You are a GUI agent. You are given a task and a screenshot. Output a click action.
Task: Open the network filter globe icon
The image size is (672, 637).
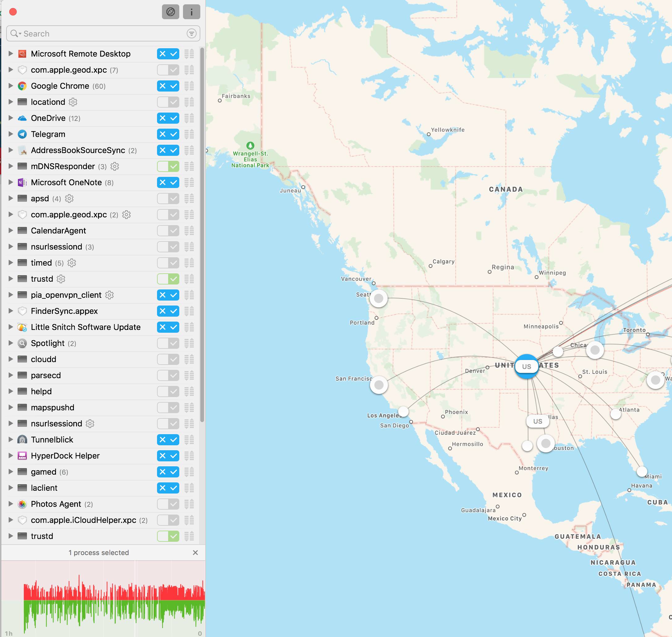point(170,12)
